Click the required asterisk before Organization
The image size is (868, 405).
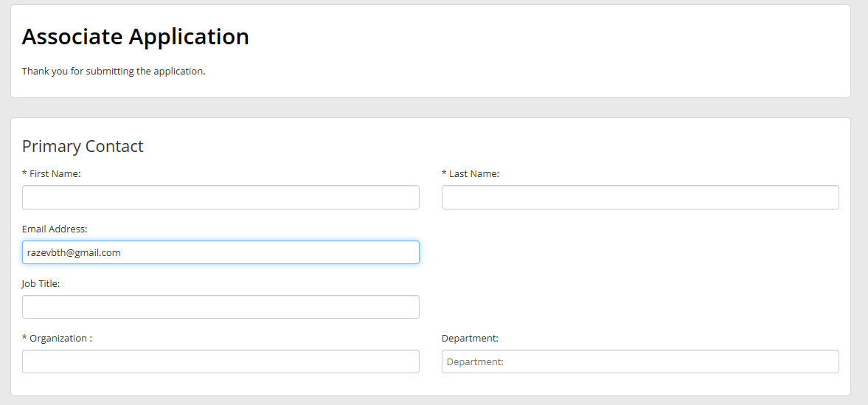point(24,338)
